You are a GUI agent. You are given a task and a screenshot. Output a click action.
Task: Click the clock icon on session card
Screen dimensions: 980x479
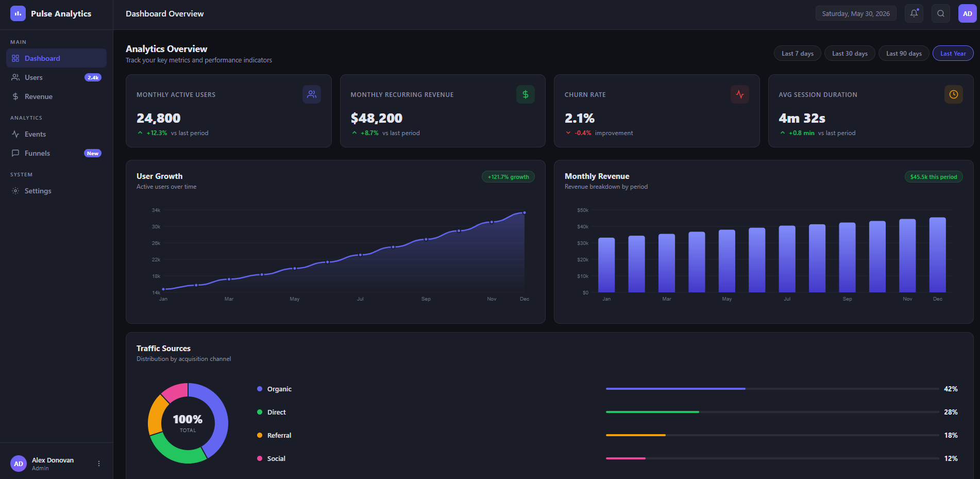(954, 94)
